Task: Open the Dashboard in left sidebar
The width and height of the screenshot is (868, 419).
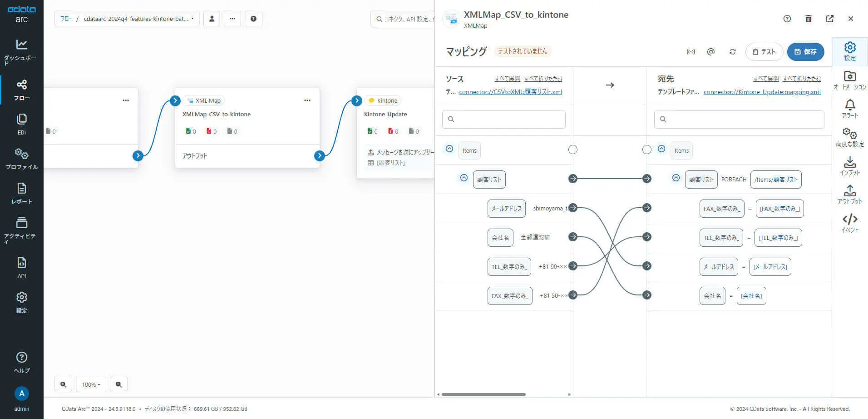Action: tap(21, 51)
